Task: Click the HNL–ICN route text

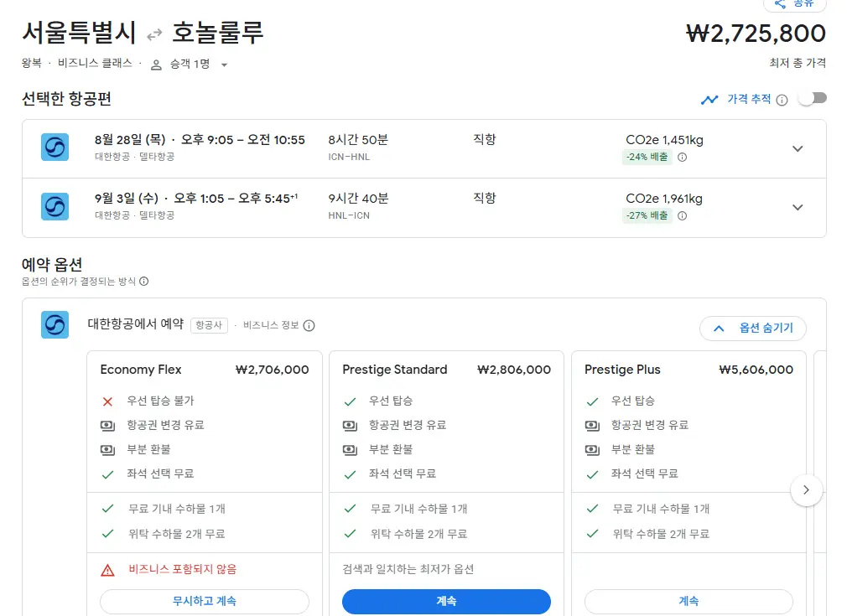Action: click(349, 215)
